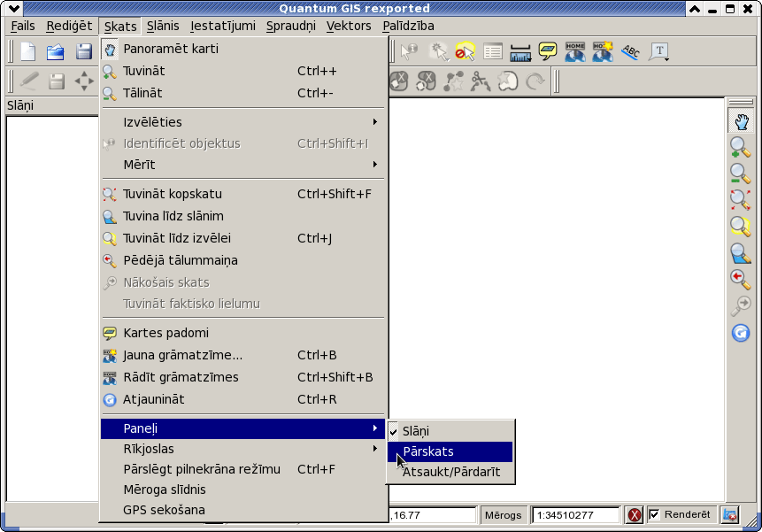Click the Text annotation tool icon
This screenshot has width=762, height=532.
click(659, 51)
